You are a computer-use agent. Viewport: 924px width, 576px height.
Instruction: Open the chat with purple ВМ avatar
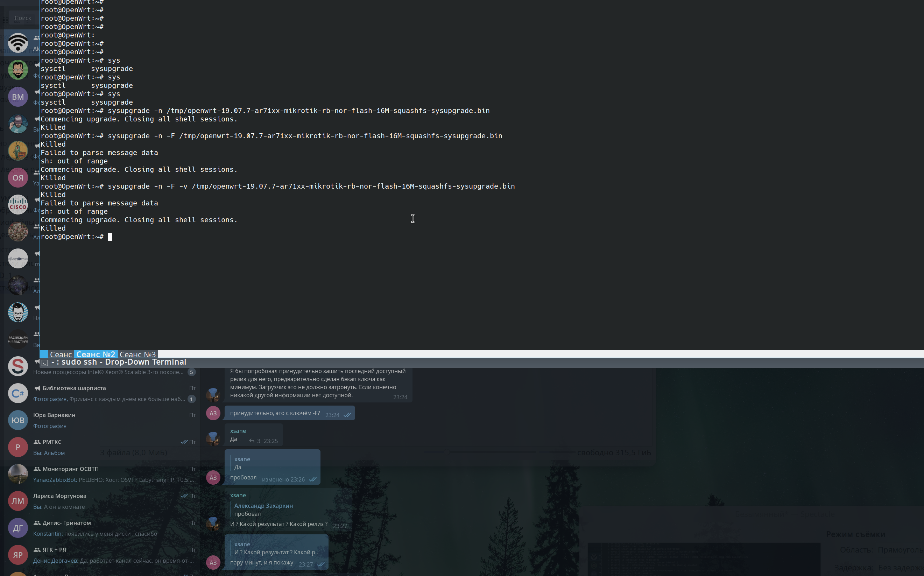pos(18,97)
